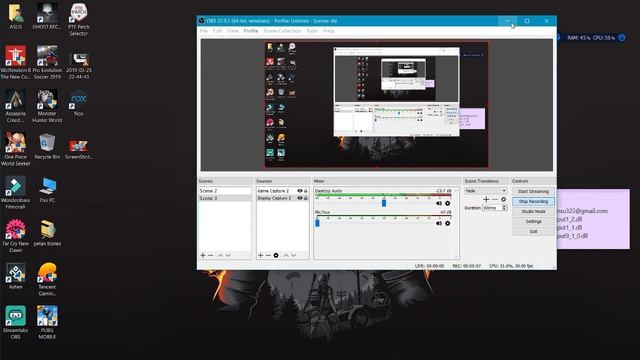Click Stop Recording button

tap(533, 202)
